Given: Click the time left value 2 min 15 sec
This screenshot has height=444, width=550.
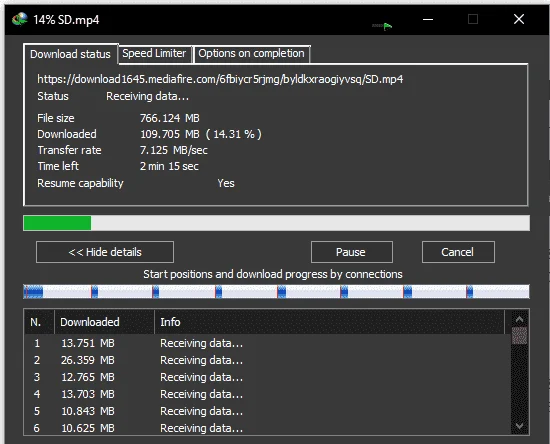Looking at the screenshot, I should point(169,166).
